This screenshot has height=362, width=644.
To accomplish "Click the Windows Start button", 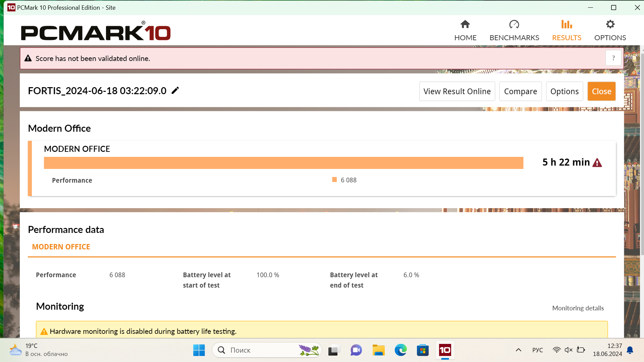I will pos(199,350).
